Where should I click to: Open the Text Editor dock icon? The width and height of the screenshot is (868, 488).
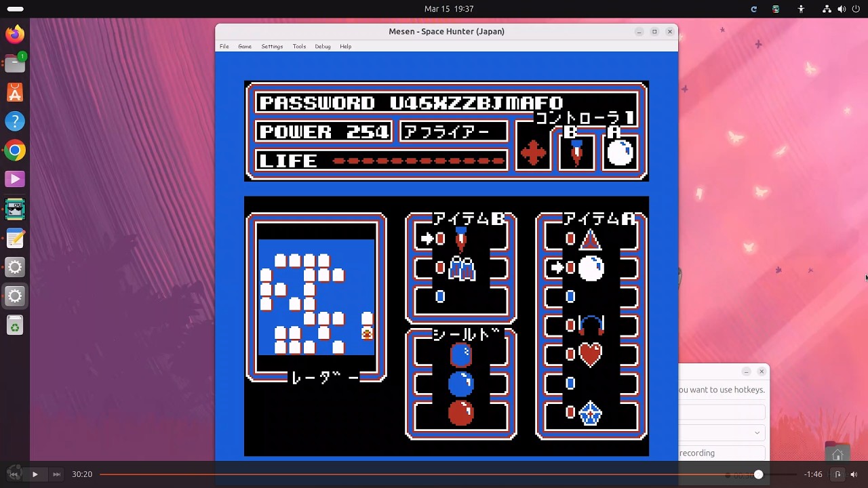(x=15, y=238)
